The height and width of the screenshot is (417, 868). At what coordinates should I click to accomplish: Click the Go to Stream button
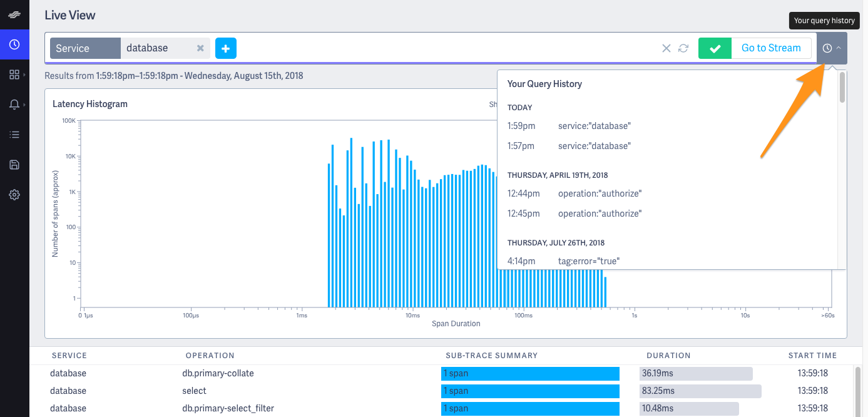771,48
